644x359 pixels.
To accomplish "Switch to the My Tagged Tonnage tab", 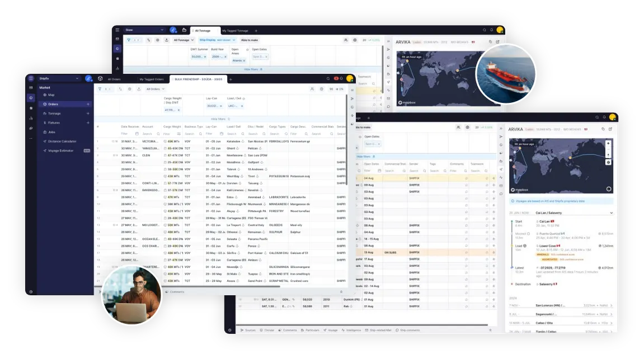I will pyautogui.click(x=235, y=30).
